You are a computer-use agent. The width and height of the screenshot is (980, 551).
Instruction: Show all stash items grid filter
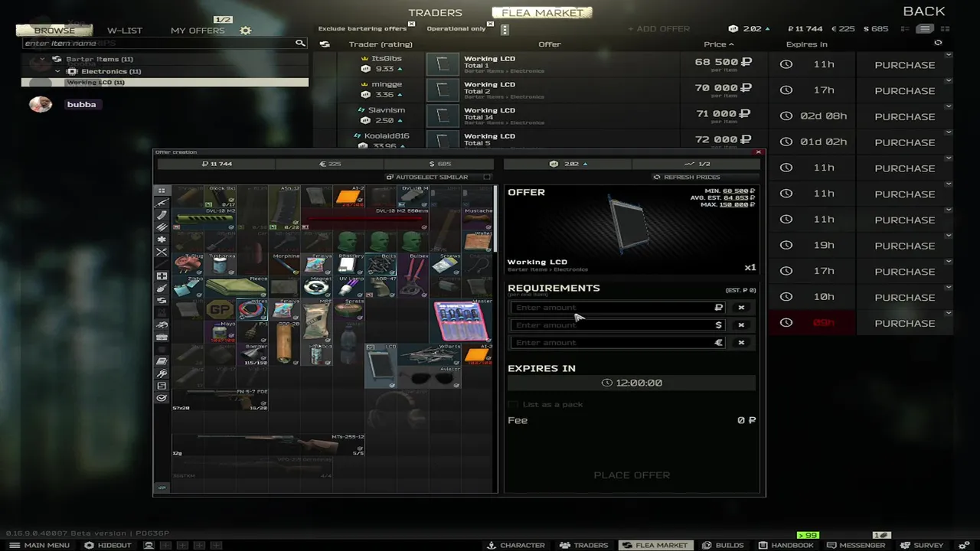click(x=162, y=190)
